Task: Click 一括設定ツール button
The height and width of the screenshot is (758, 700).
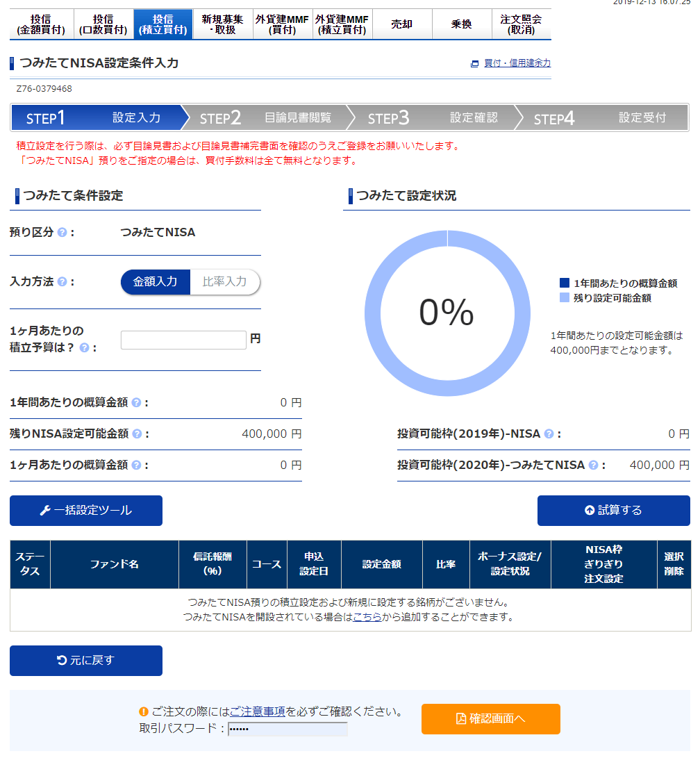Action: (86, 511)
